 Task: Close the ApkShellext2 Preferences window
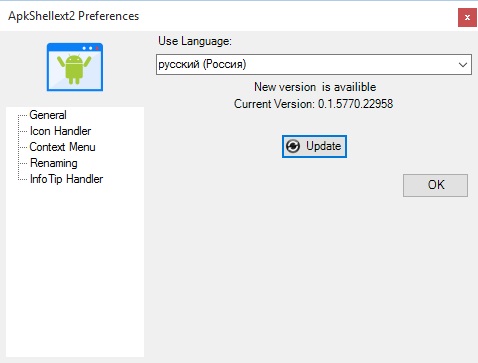tap(467, 18)
